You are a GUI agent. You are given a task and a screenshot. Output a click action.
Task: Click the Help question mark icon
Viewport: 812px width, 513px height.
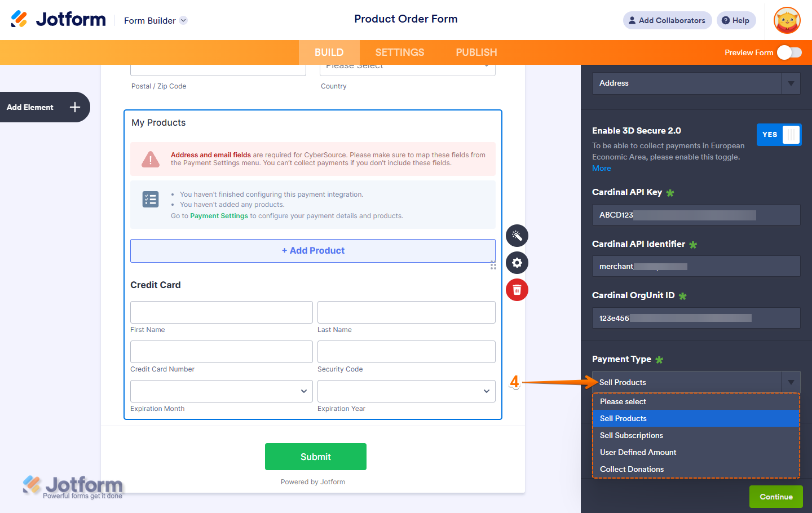coord(726,20)
